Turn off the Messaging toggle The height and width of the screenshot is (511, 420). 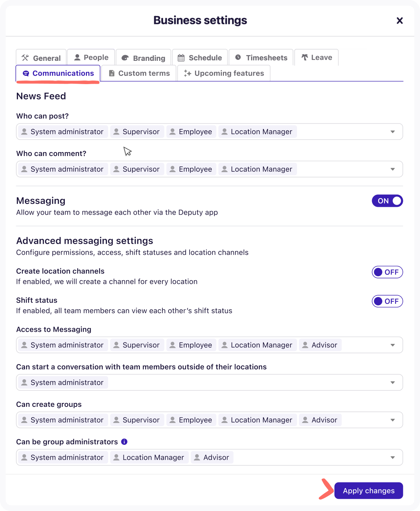(x=387, y=201)
